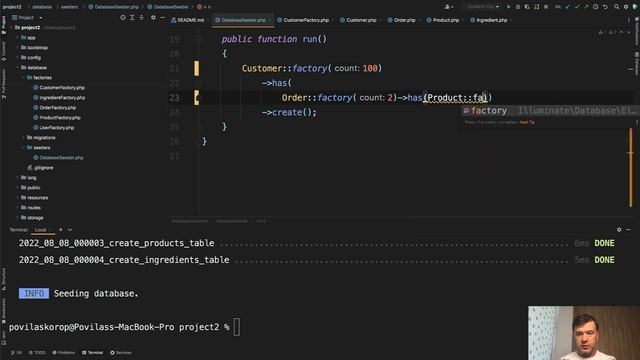Open the Terminal tool window button

(x=93, y=353)
